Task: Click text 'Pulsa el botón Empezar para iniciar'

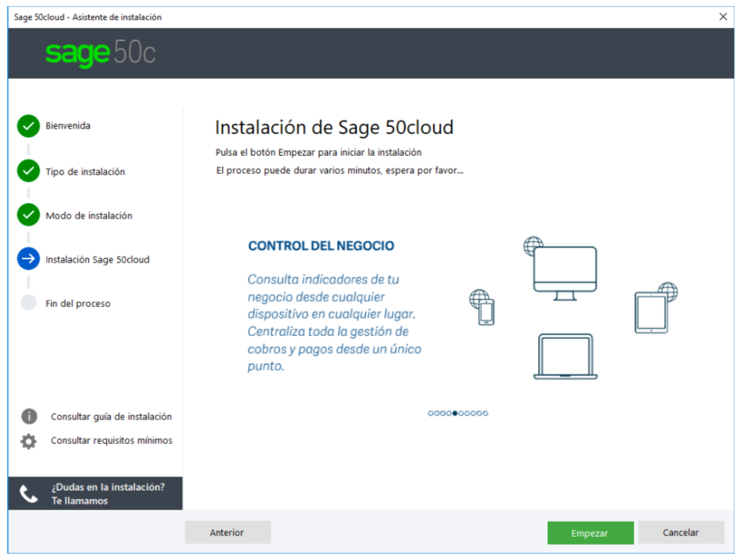Action: [x=318, y=153]
